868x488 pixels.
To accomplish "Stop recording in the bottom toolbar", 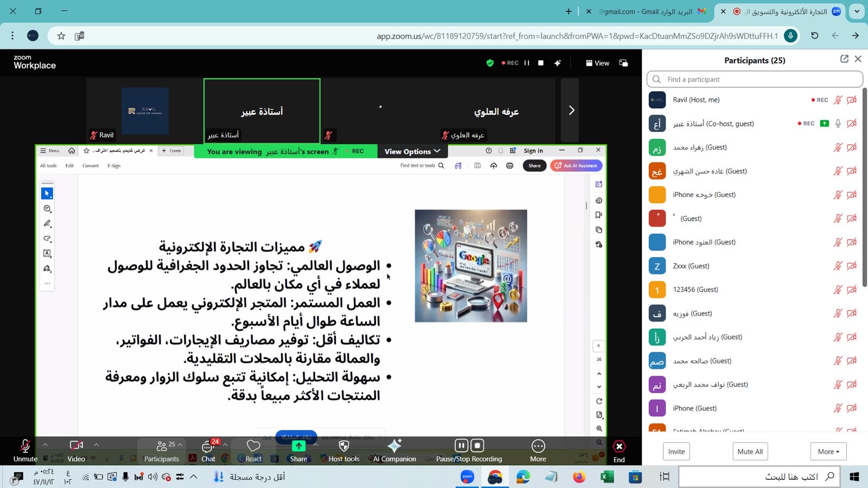I will (x=477, y=446).
